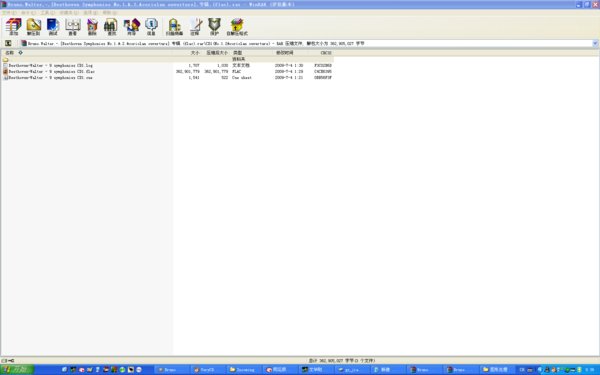Open the View (查看) file icon
The width and height of the screenshot is (600, 375).
coord(73,26)
